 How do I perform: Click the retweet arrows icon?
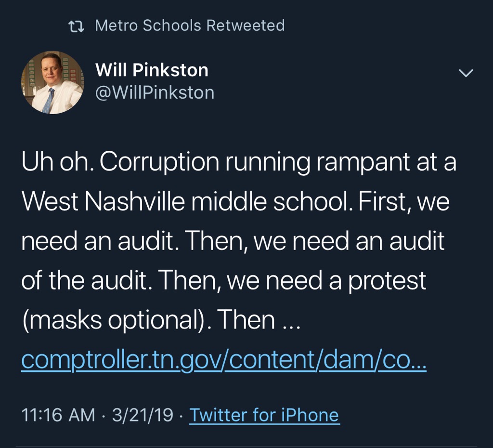[x=77, y=26]
